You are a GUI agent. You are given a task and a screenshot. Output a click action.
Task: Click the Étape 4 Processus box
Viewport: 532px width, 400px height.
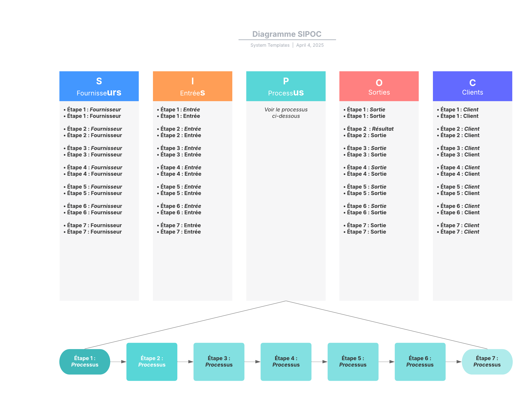tap(286, 361)
